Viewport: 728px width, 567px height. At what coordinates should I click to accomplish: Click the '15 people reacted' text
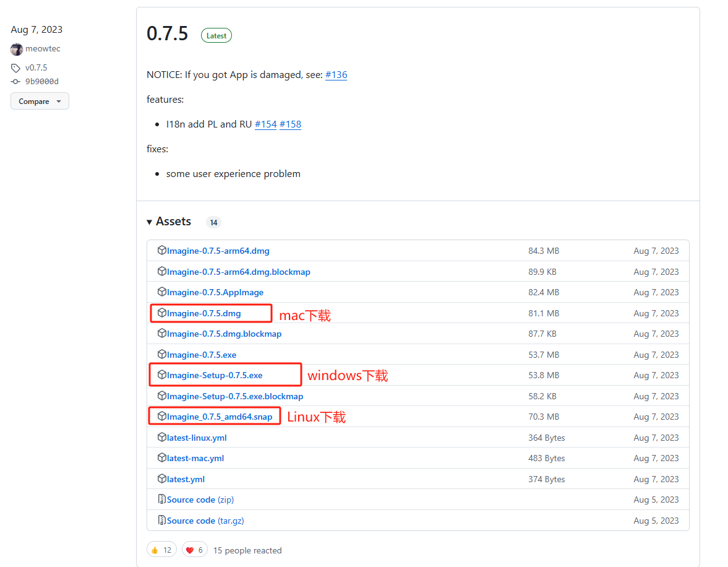pos(247,550)
